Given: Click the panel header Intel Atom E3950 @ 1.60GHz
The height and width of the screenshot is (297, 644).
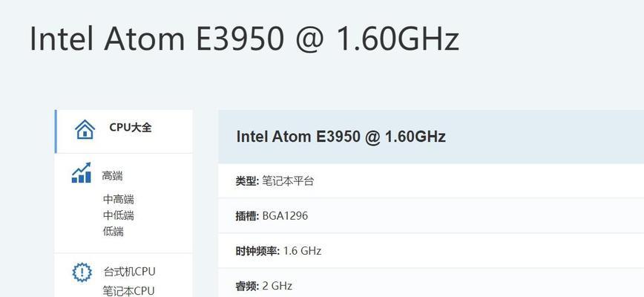Looking at the screenshot, I should pos(341,137).
